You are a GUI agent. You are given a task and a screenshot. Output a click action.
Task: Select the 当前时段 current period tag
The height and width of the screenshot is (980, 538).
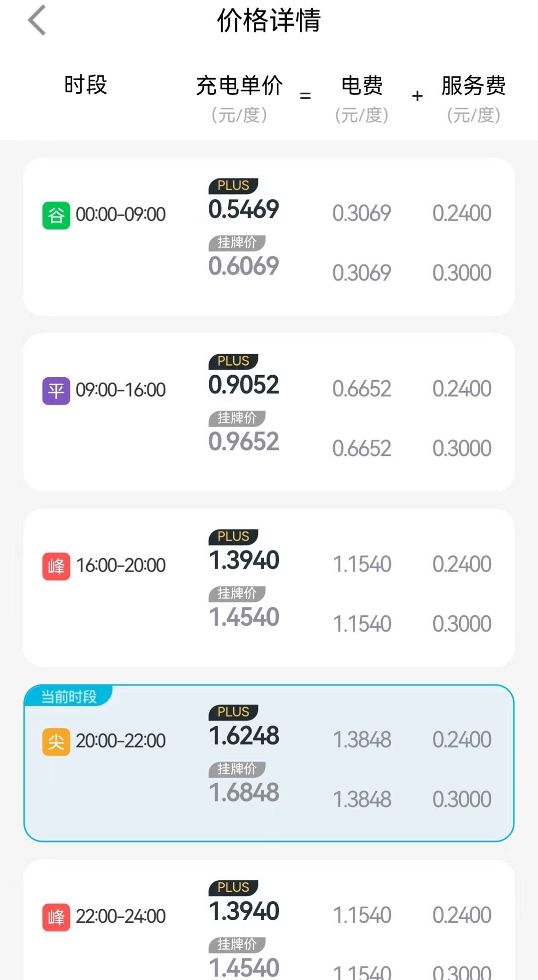[69, 696]
